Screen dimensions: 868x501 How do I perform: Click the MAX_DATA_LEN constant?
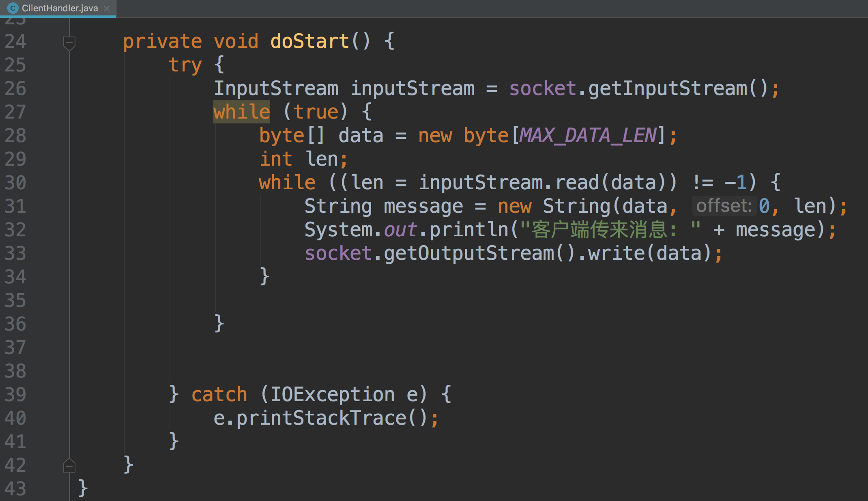pyautogui.click(x=588, y=136)
